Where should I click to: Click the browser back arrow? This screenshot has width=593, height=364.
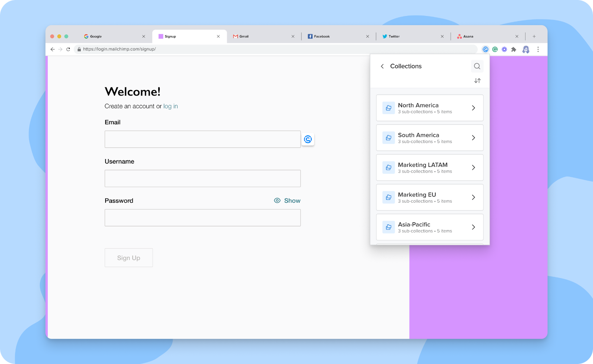pyautogui.click(x=53, y=49)
